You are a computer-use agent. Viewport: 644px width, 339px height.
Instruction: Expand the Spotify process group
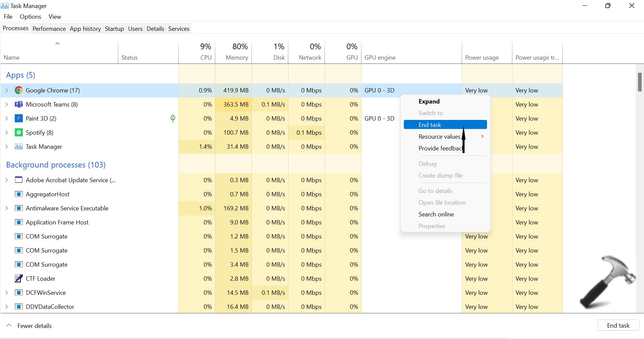tap(7, 133)
